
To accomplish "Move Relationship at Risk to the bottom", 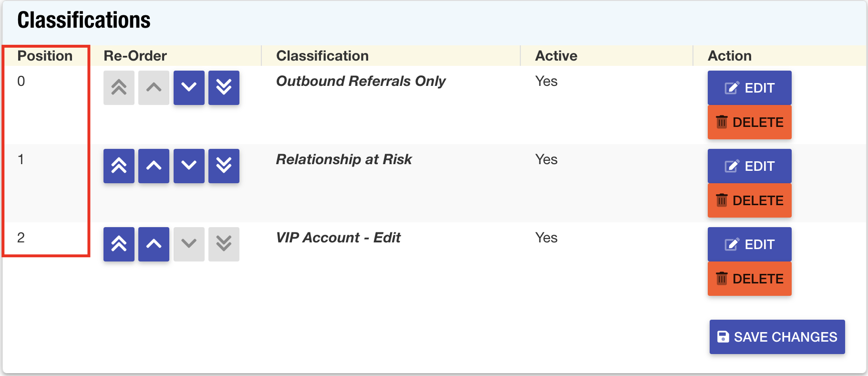I will [x=224, y=166].
